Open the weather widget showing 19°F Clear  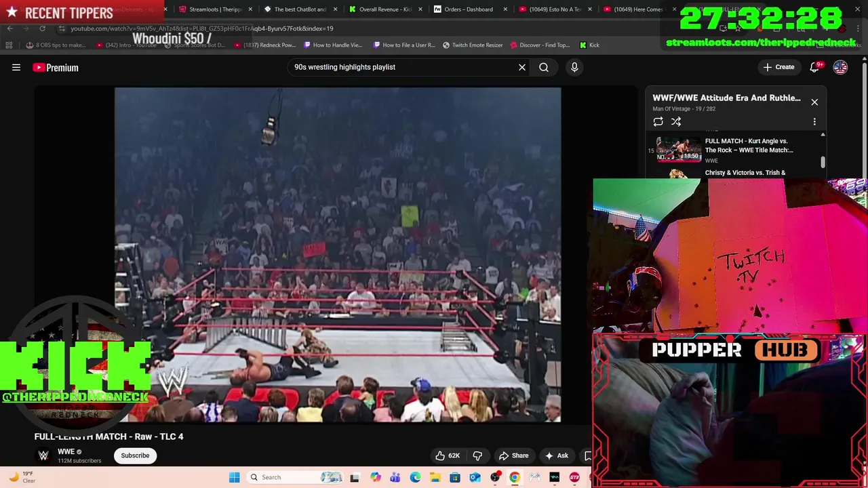(22, 477)
